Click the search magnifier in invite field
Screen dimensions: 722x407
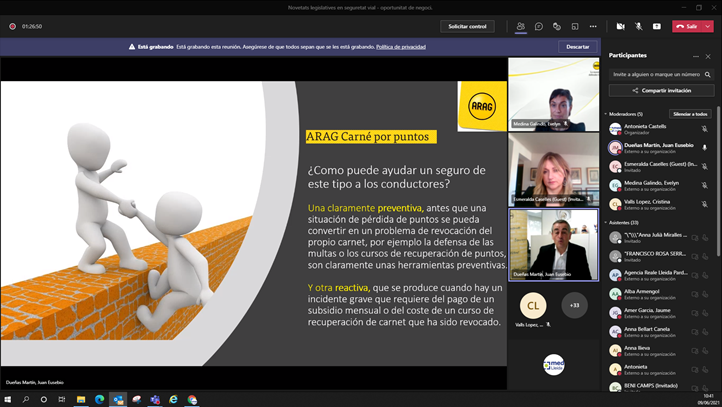pos(708,74)
